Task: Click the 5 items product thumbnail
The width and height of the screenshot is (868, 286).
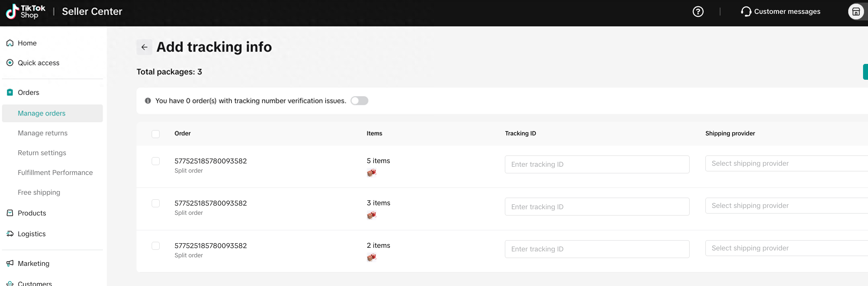Action: pos(371,173)
